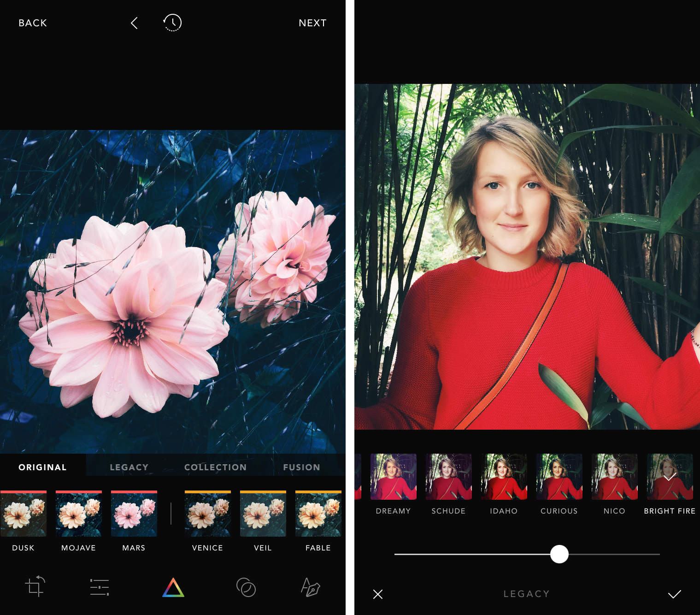This screenshot has height=615, width=700.
Task: Confirm the filter with the bottom checkmark
Action: click(x=675, y=594)
